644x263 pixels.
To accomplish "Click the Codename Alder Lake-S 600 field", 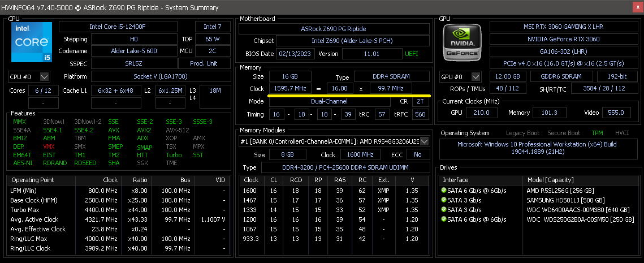I will (134, 51).
